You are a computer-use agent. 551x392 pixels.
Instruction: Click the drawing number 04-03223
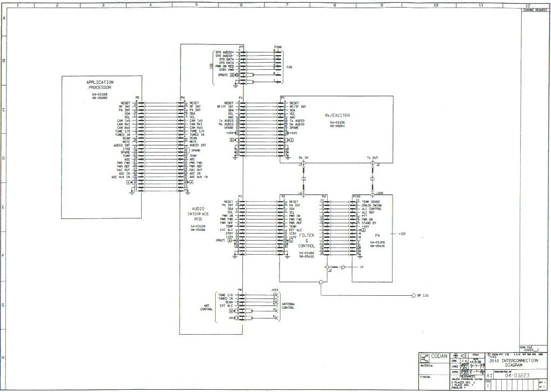[514, 374]
